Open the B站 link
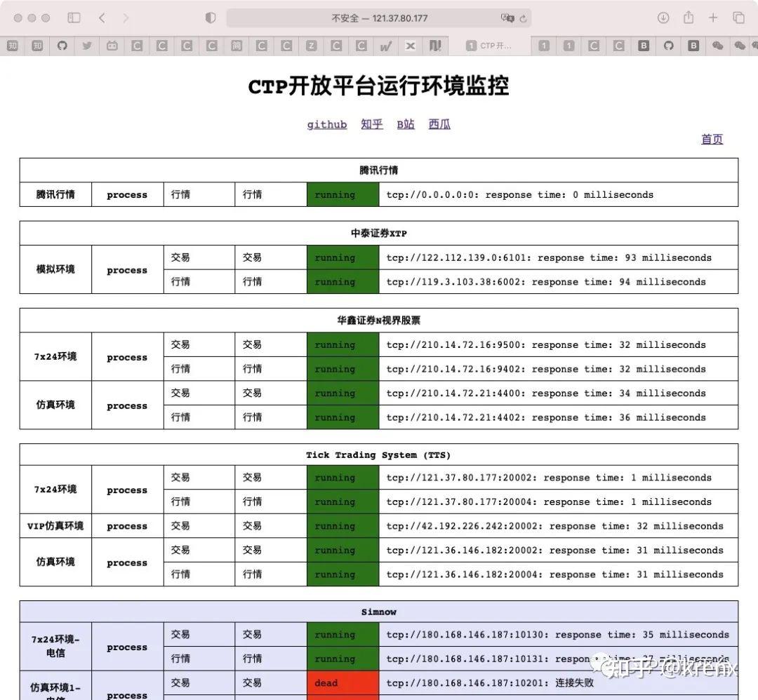758x700 pixels. click(406, 125)
